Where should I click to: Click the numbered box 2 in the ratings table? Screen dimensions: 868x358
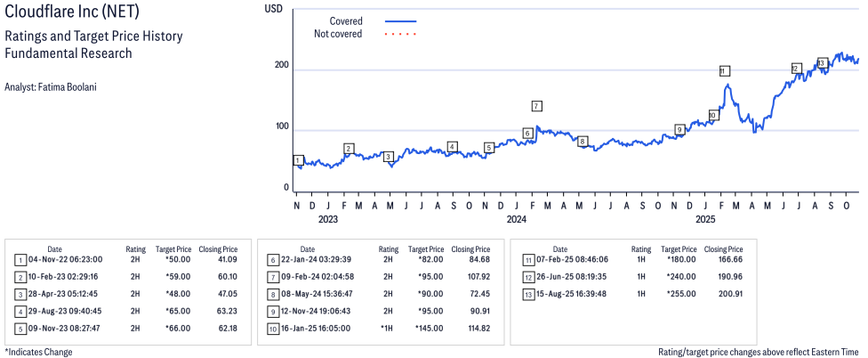[20, 276]
